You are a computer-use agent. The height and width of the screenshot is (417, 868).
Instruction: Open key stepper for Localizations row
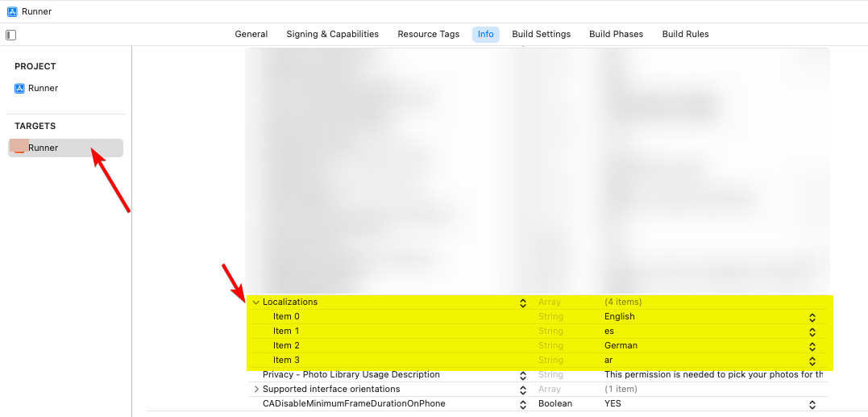click(522, 303)
